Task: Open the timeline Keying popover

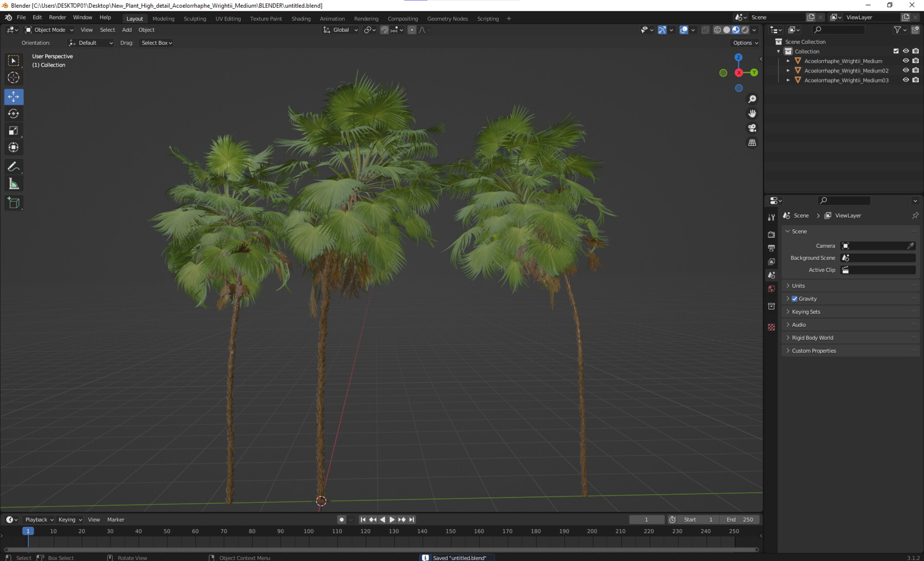Action: click(70, 520)
